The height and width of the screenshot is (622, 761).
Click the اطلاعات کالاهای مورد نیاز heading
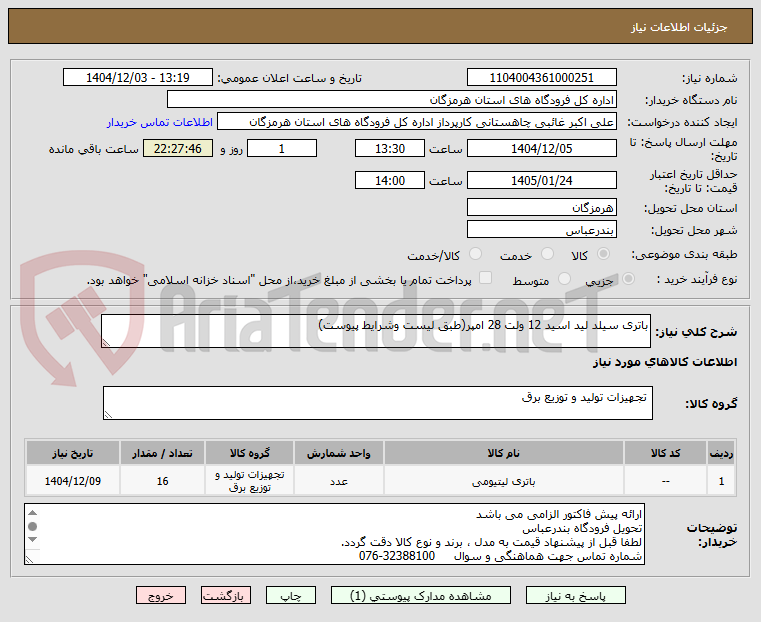[x=664, y=362]
